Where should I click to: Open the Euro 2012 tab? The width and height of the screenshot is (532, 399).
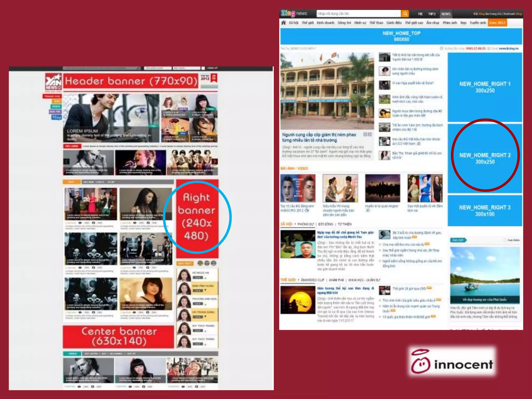(497, 23)
